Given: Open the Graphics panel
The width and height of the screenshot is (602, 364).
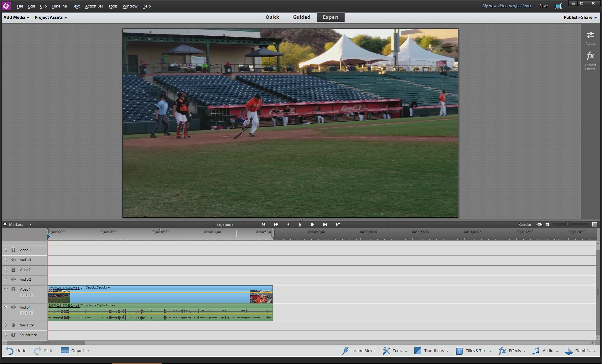Looking at the screenshot, I should coord(580,351).
